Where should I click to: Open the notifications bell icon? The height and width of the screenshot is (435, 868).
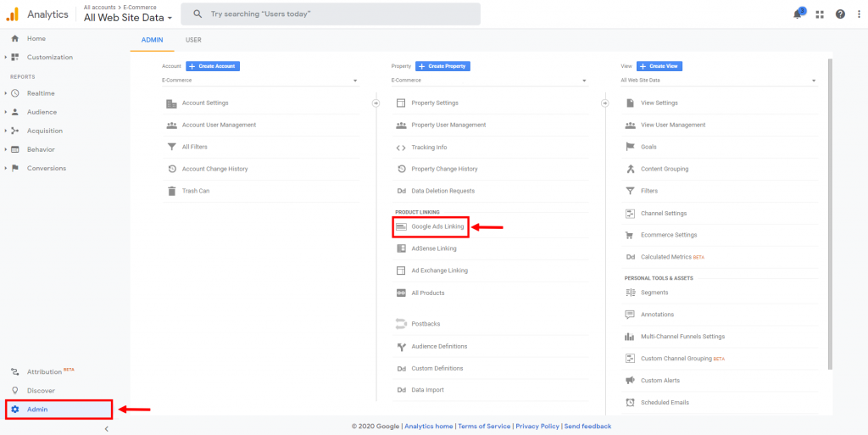tap(798, 14)
